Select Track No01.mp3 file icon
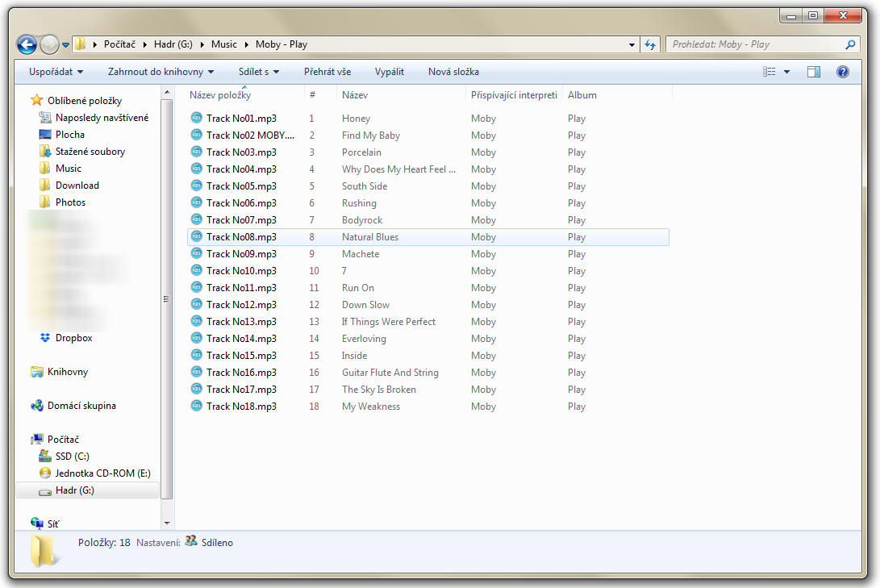The width and height of the screenshot is (880, 588). point(197,117)
